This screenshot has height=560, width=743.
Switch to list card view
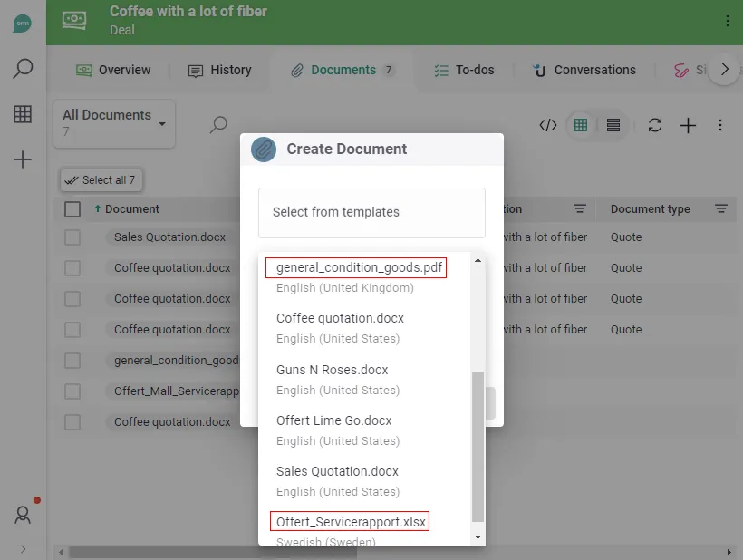pos(613,125)
